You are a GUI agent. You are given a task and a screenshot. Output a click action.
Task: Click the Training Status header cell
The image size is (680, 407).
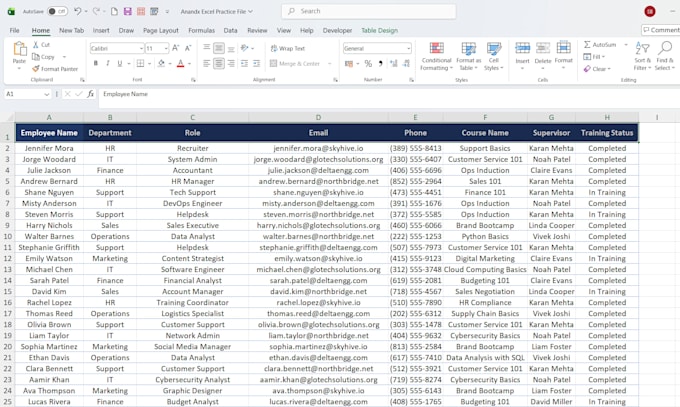(x=607, y=133)
